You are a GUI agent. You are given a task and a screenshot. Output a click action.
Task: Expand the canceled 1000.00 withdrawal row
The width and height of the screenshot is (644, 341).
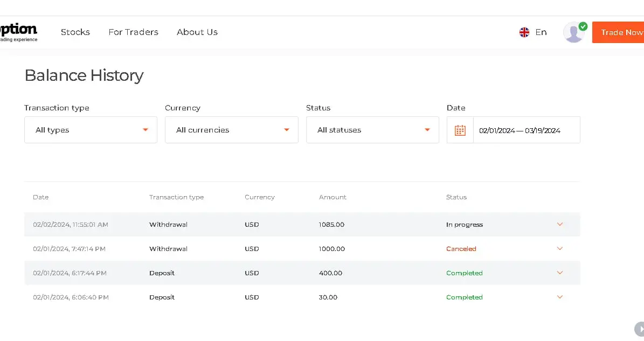pyautogui.click(x=559, y=248)
